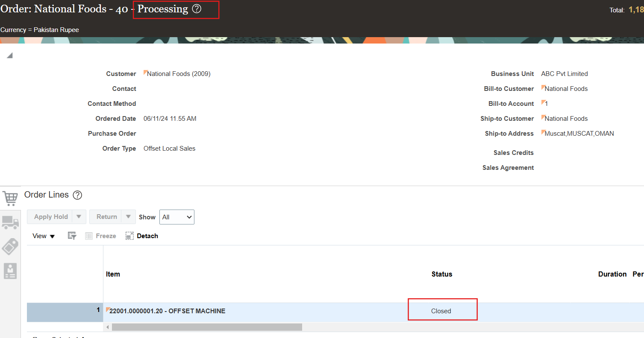
Task: Collapse the order header details panel
Action: coord(9,55)
